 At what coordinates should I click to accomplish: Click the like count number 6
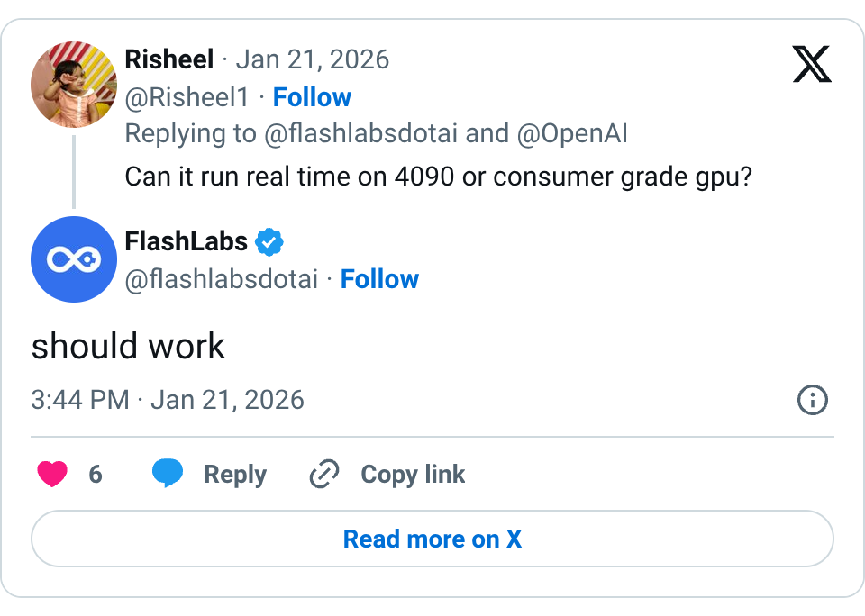point(96,475)
